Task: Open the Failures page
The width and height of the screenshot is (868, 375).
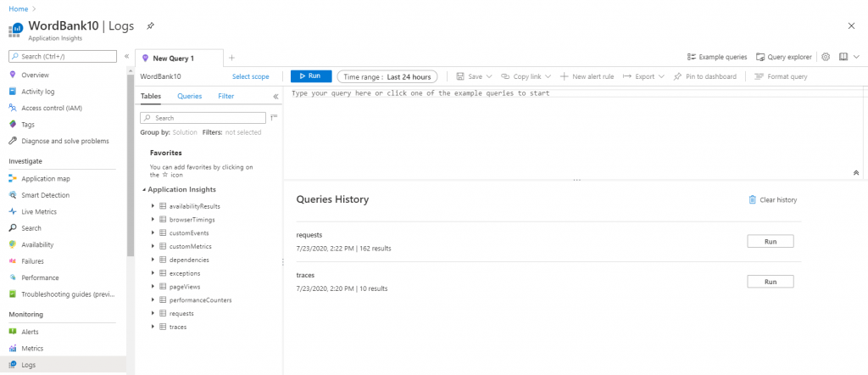Action: 32,261
